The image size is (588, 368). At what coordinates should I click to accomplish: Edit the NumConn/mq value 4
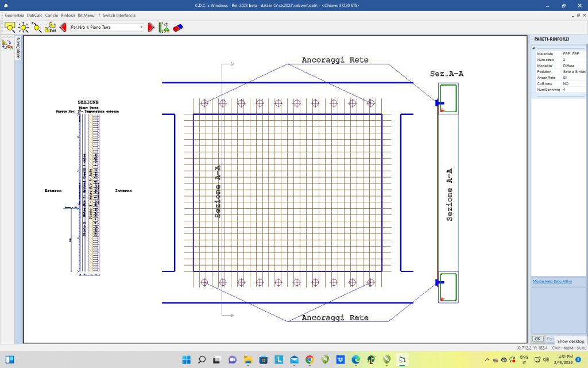coord(574,90)
